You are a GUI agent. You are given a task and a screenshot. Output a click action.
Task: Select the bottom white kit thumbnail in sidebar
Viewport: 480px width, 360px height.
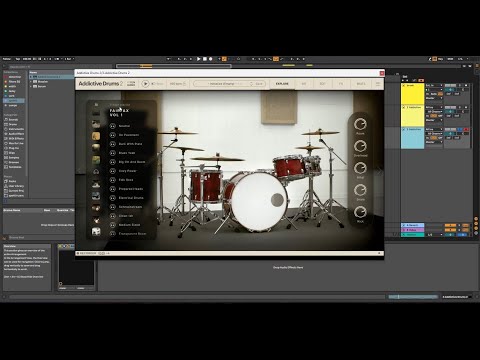96,231
